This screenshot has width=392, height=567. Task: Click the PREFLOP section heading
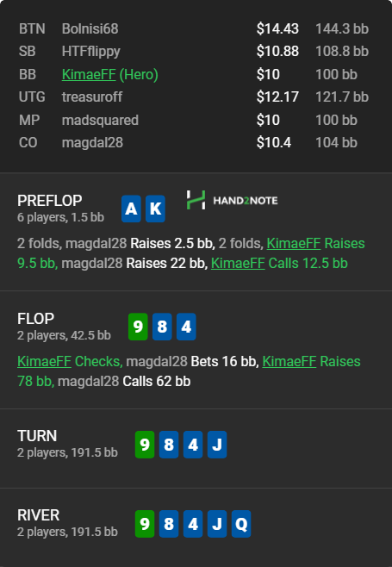[50, 200]
